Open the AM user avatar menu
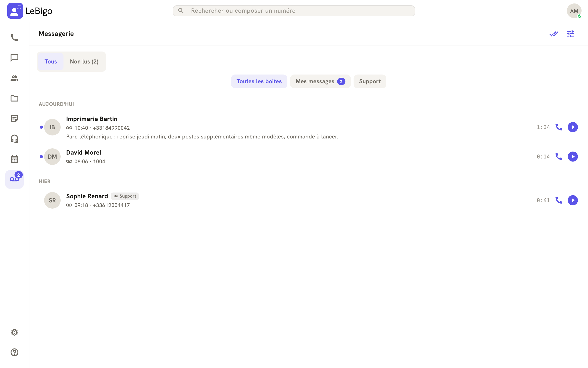The height and width of the screenshot is (368, 588). [574, 11]
